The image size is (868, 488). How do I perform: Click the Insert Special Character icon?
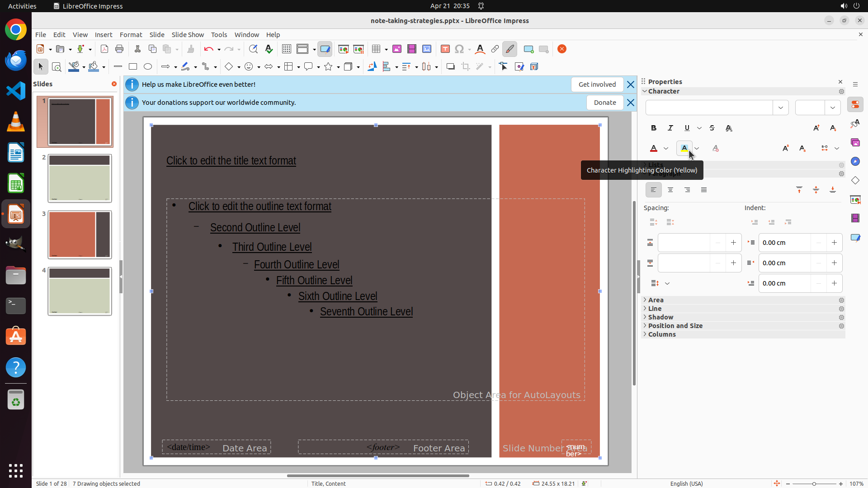tap(459, 49)
